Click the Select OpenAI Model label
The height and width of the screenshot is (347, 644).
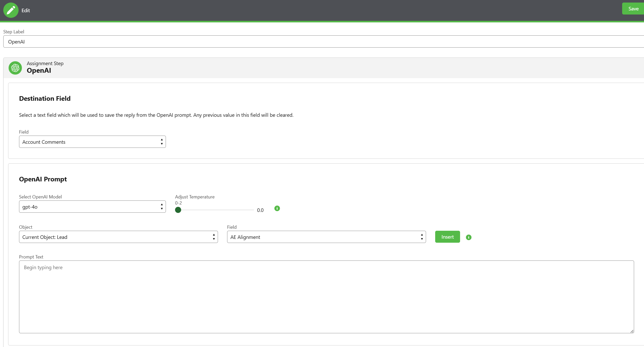coord(40,197)
